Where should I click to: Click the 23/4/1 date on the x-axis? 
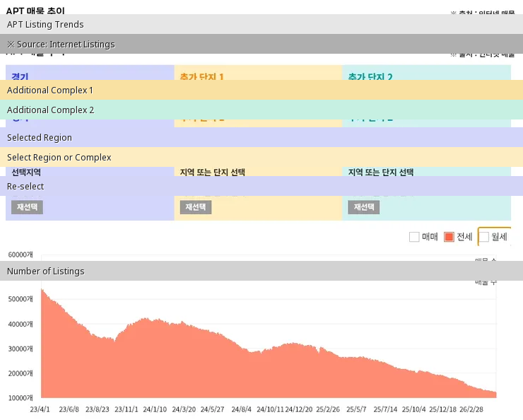[40, 409]
